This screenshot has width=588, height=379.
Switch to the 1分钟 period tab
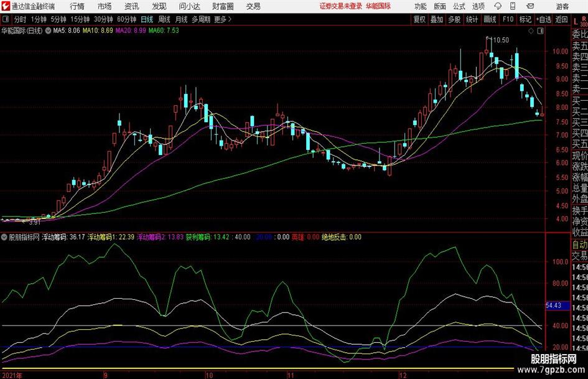(39, 19)
